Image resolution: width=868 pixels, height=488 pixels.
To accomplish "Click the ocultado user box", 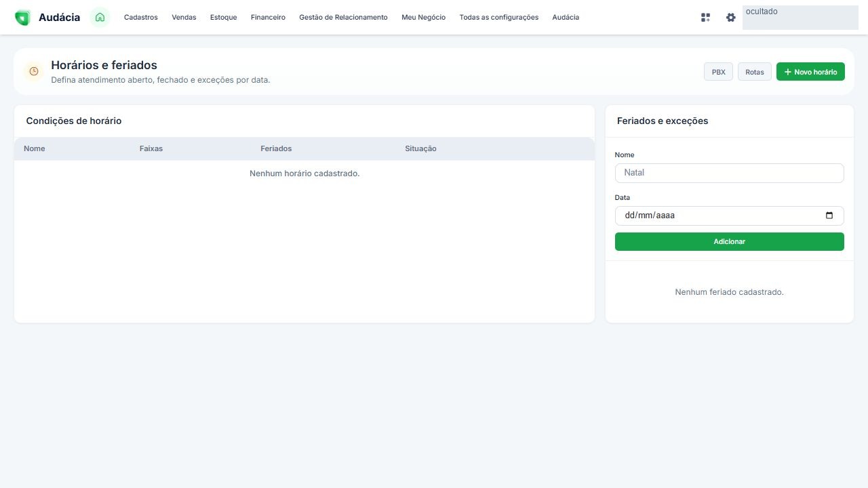I will coord(800,18).
